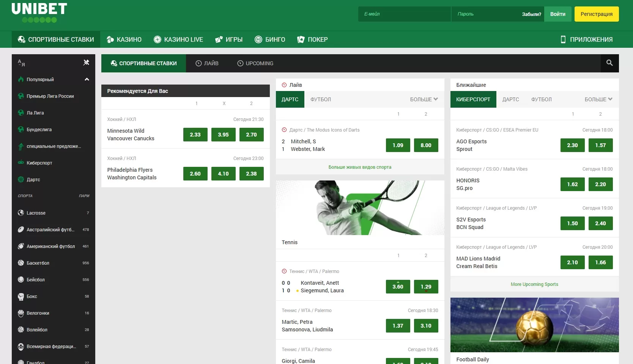Select Boxing in the sports sidebar
Viewport: 633px width, 364px height.
pyautogui.click(x=32, y=297)
